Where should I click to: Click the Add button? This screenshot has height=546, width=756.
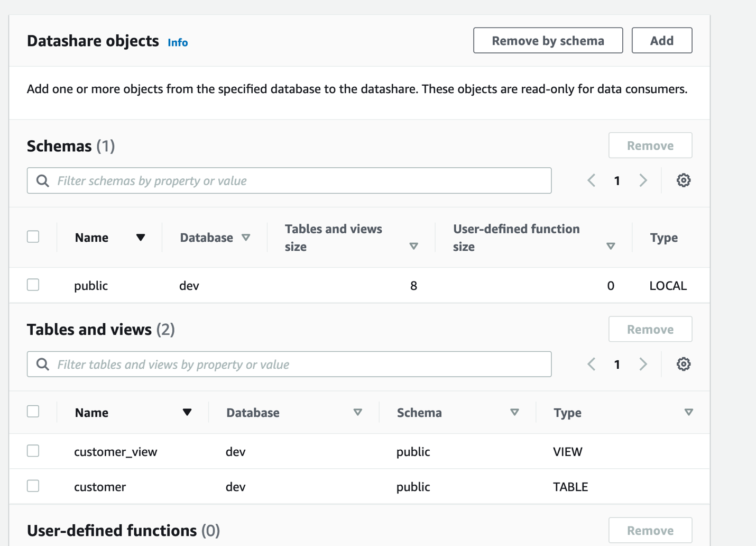661,40
